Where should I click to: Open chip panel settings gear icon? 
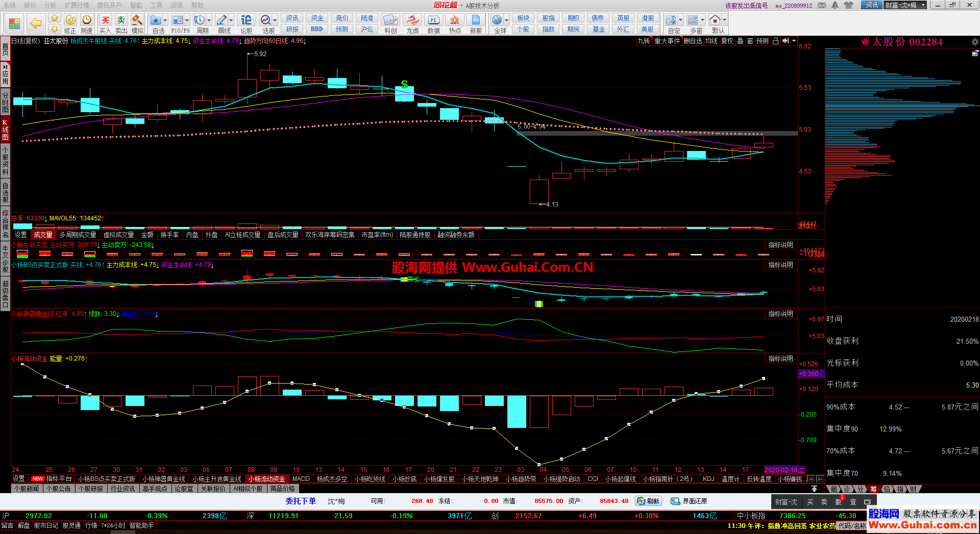(975, 42)
